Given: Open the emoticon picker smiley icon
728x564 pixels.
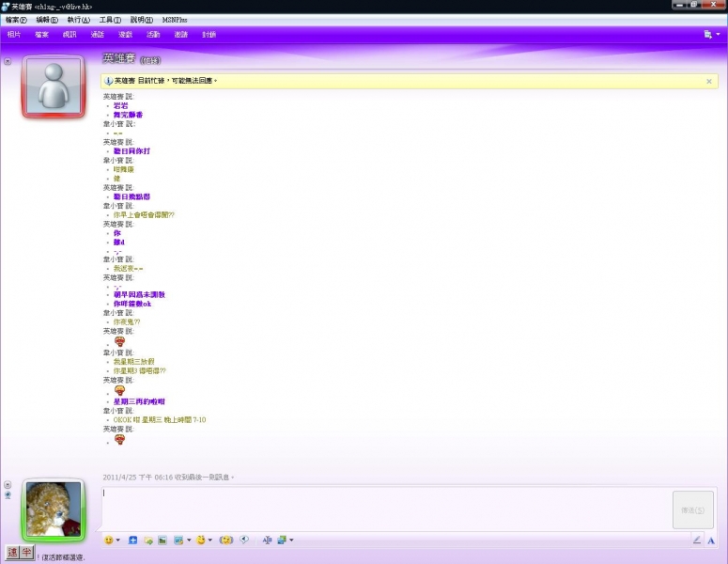Looking at the screenshot, I should tap(109, 540).
